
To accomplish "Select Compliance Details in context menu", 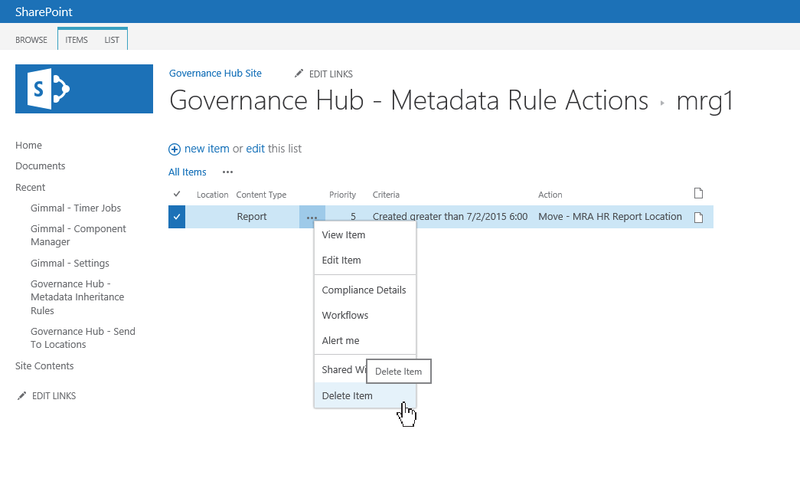I will tap(364, 290).
